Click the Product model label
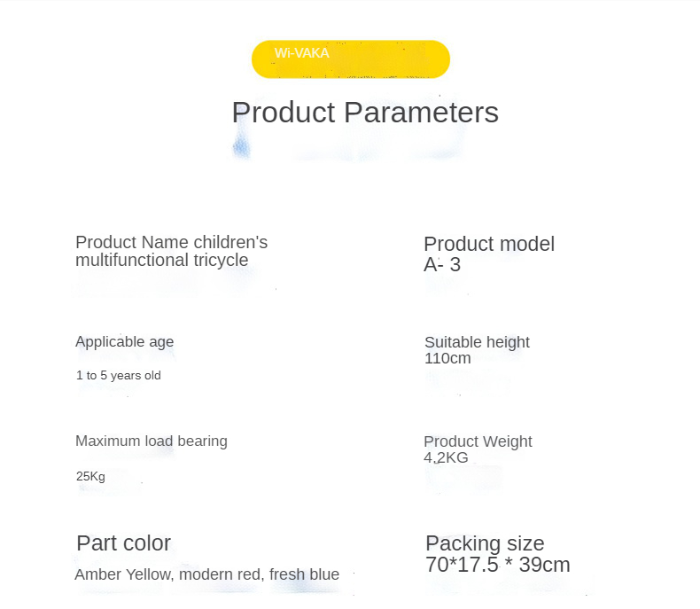The image size is (700, 609). point(489,244)
